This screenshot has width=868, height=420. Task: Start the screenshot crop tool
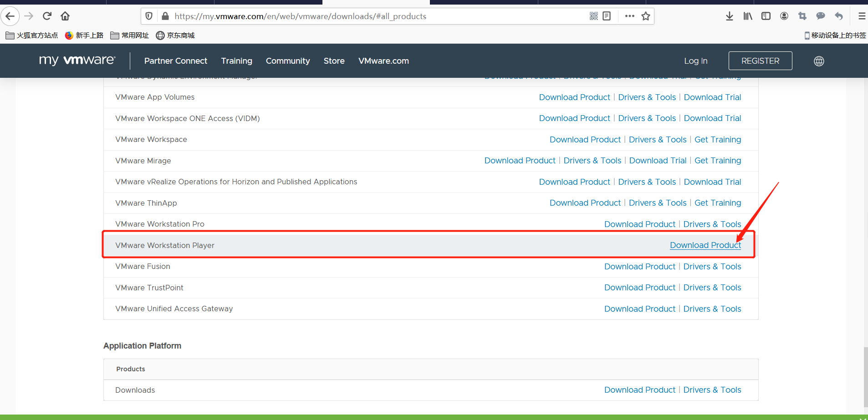tap(802, 16)
